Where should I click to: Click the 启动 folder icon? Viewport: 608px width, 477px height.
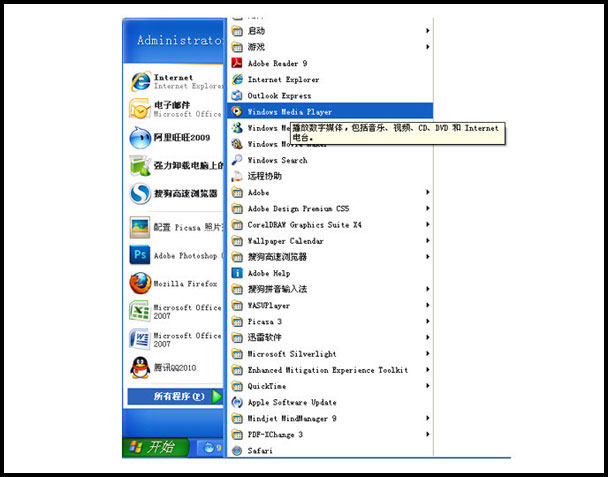237,31
